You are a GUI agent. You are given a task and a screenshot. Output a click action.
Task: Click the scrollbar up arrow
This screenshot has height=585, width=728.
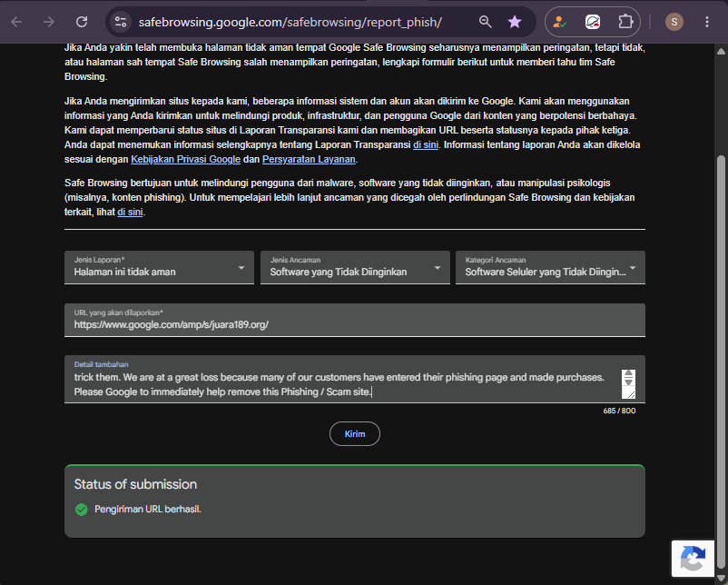click(721, 51)
